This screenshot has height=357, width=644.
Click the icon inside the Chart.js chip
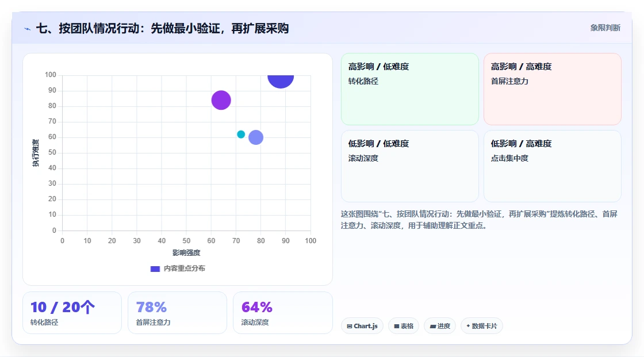(350, 326)
